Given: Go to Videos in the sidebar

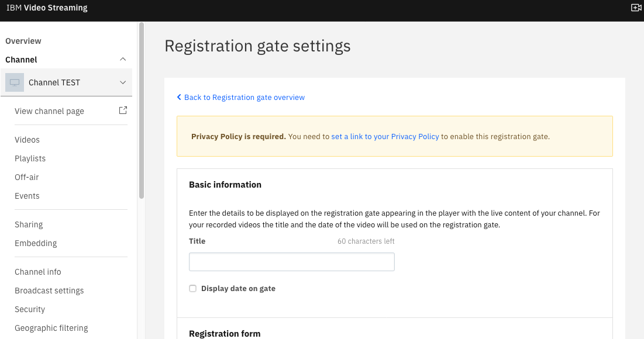Looking at the screenshot, I should point(27,140).
